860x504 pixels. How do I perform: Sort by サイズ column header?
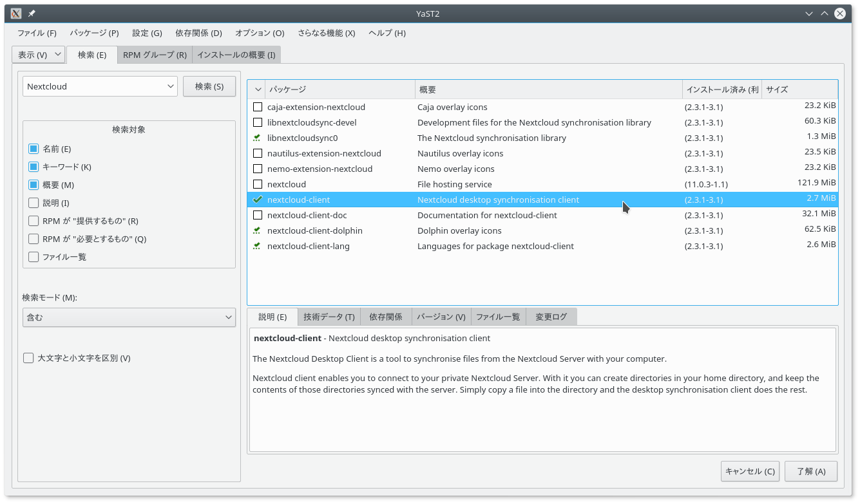point(799,89)
